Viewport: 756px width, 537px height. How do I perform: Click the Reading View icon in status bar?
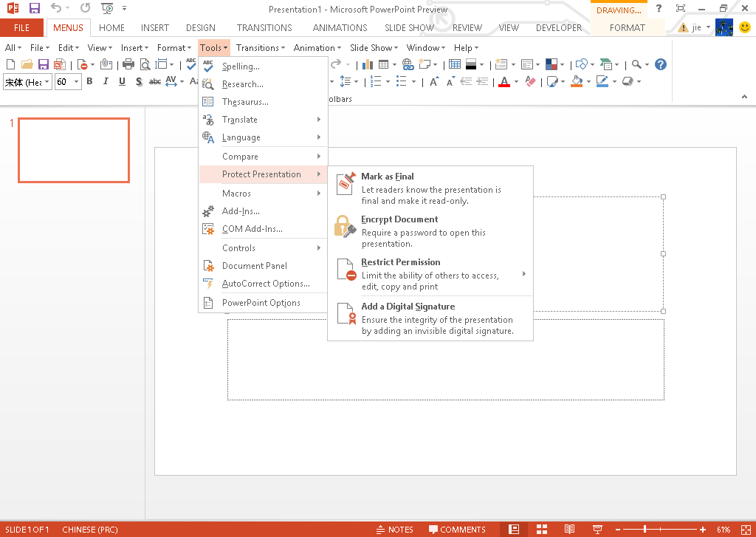tap(569, 530)
